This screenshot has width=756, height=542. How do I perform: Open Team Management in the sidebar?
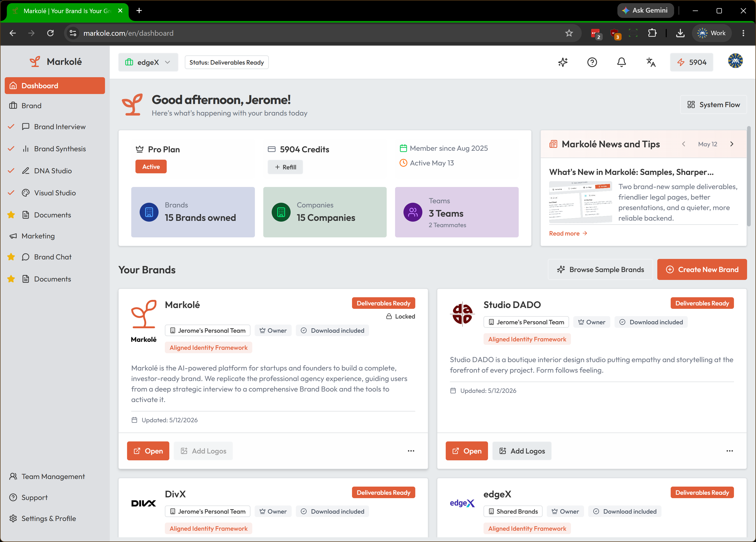tap(55, 476)
